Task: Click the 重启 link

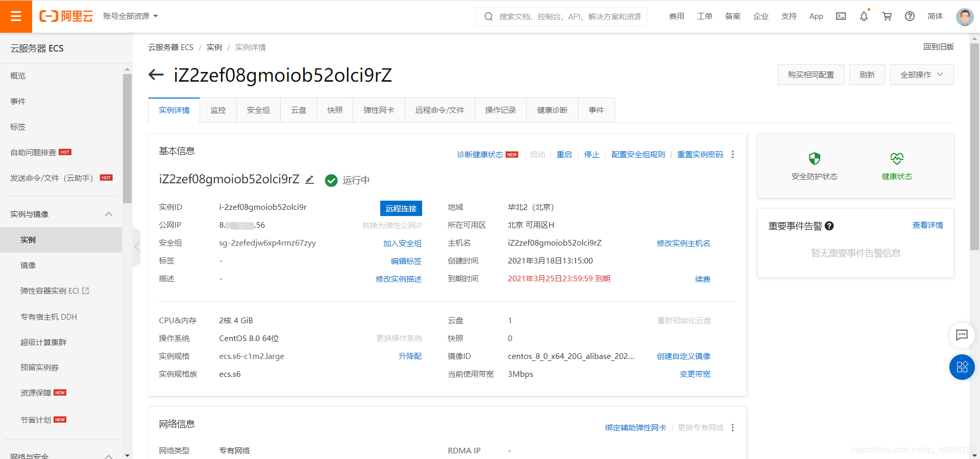Action: pyautogui.click(x=564, y=155)
